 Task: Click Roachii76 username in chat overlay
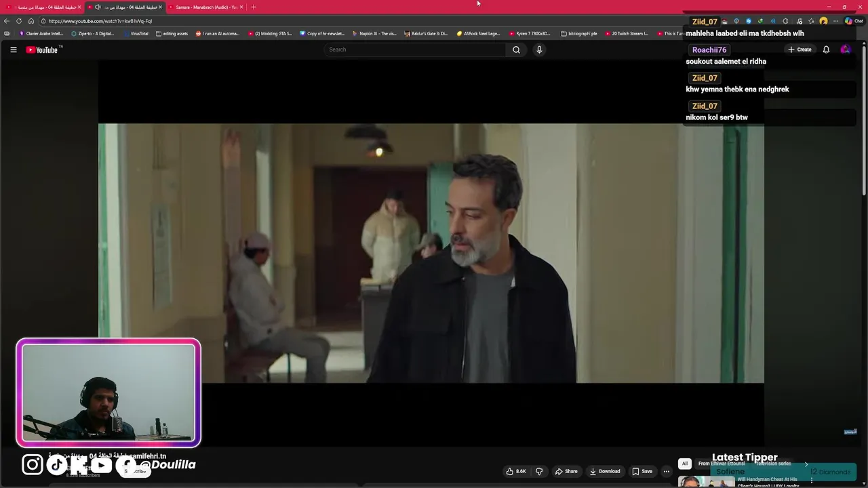click(x=709, y=50)
